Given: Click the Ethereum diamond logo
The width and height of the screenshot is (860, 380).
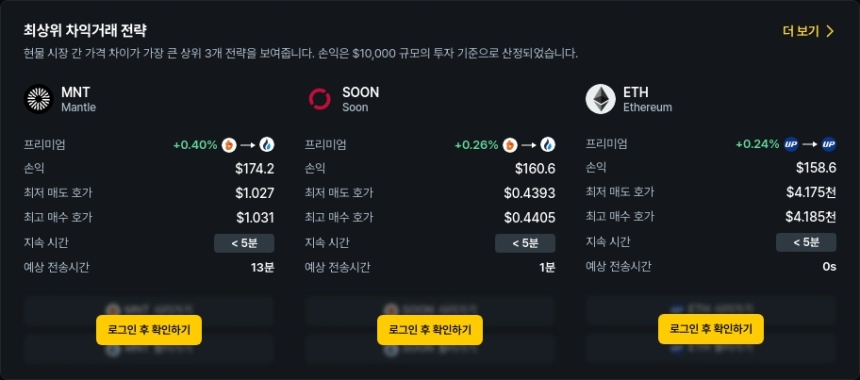Looking at the screenshot, I should coord(601,99).
